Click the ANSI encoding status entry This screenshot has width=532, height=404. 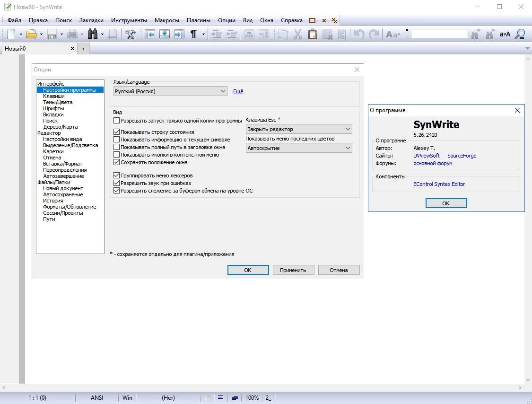(x=96, y=398)
